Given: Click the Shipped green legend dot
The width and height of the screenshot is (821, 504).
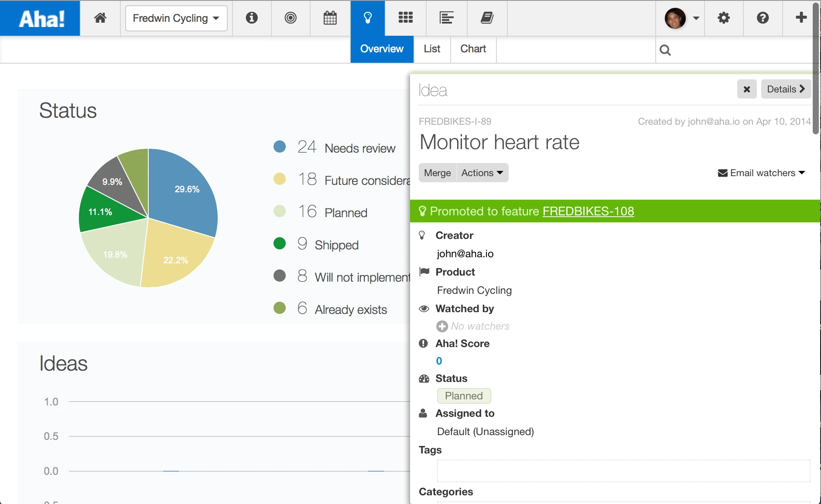Looking at the screenshot, I should (280, 243).
